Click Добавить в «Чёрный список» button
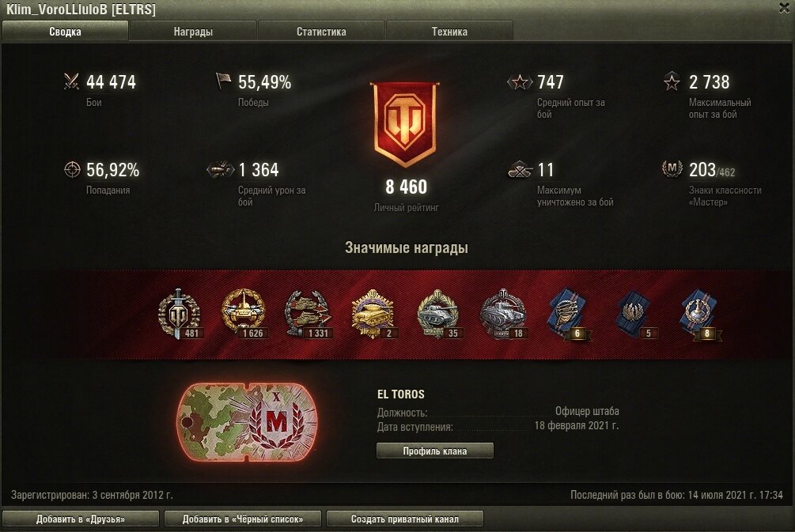Image resolution: width=795 pixels, height=532 pixels. [x=242, y=519]
